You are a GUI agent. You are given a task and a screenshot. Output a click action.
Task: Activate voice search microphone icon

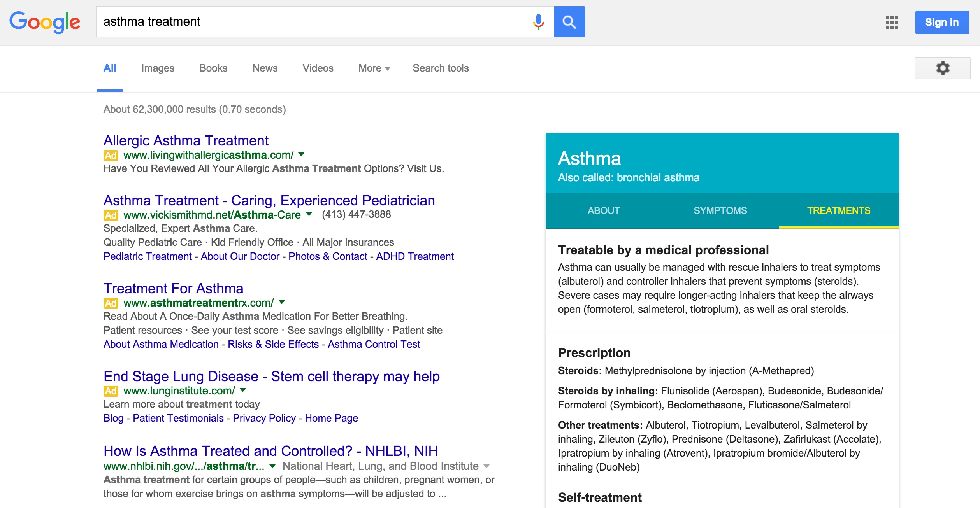[538, 22]
